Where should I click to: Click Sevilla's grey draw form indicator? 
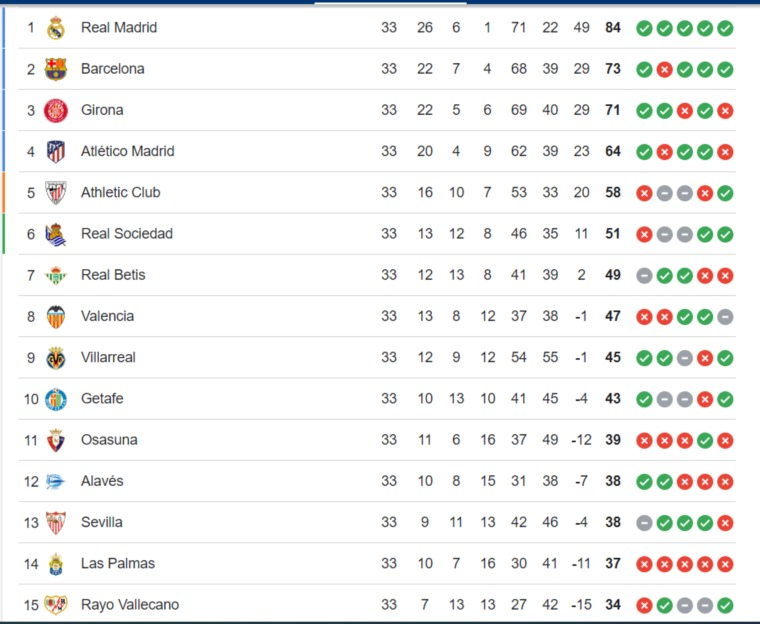644,523
